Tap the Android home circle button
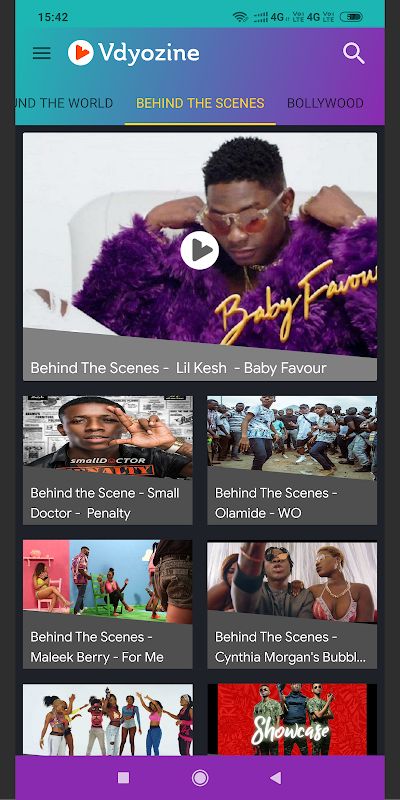 [199, 778]
